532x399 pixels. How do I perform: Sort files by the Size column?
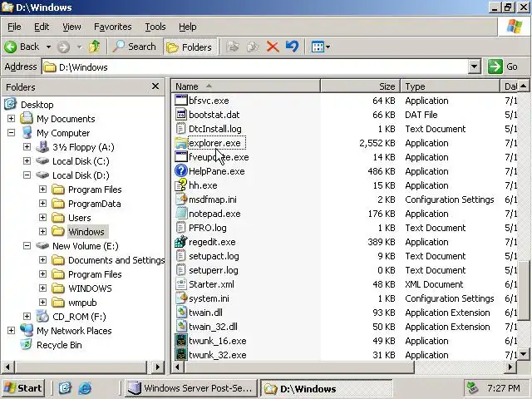tap(360, 86)
